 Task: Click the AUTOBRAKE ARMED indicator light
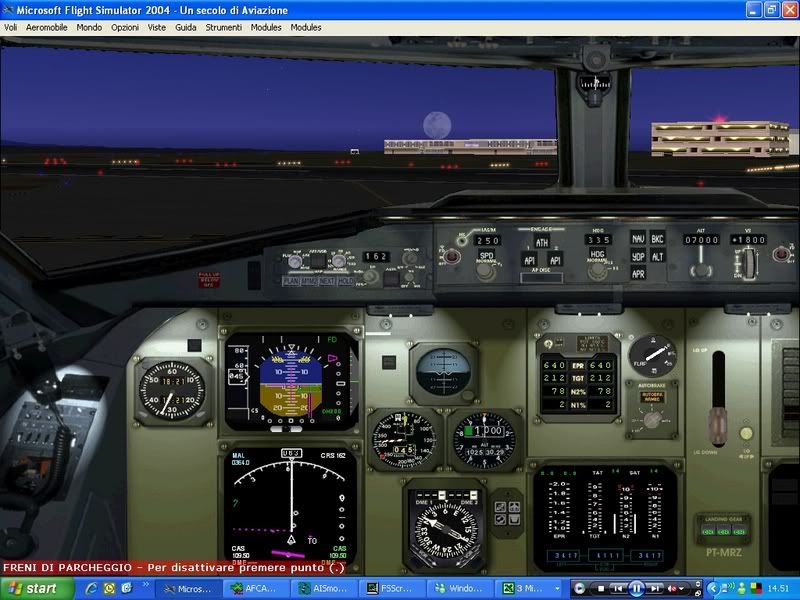[x=652, y=396]
